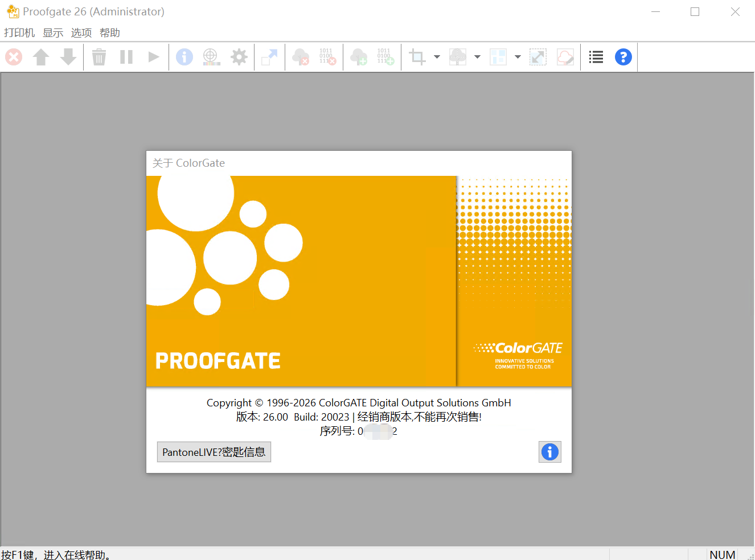Open the 帮助 menu

(x=110, y=33)
